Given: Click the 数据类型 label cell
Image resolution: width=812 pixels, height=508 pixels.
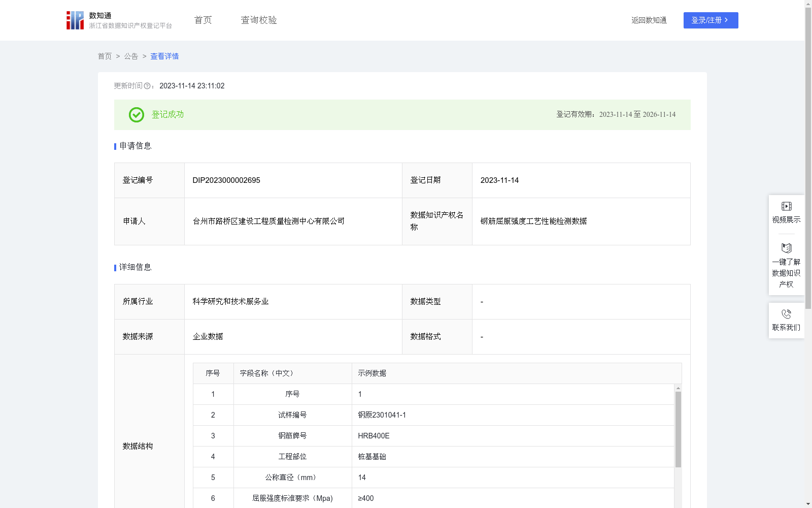Looking at the screenshot, I should click(437, 302).
